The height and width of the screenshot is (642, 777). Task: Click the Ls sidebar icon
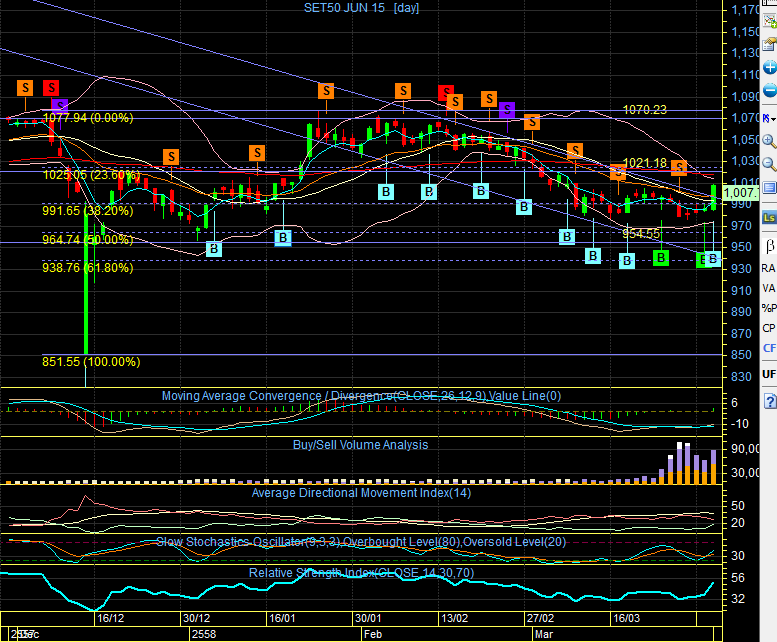pyautogui.click(x=769, y=217)
